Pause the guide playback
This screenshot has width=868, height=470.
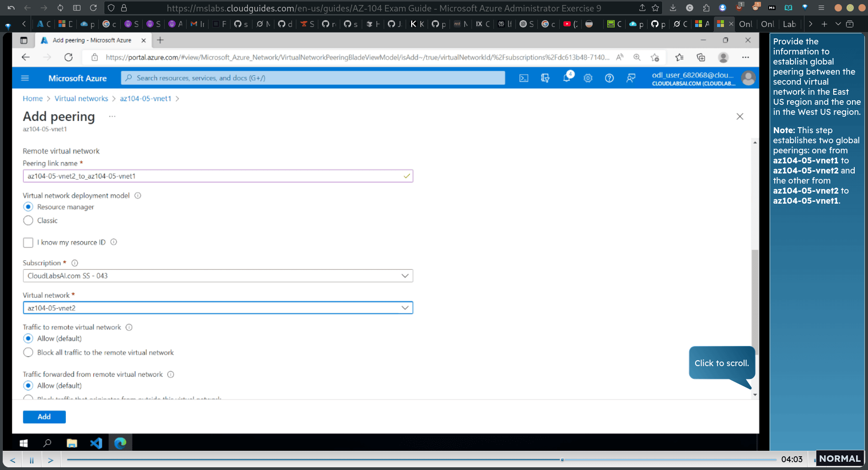click(32, 460)
